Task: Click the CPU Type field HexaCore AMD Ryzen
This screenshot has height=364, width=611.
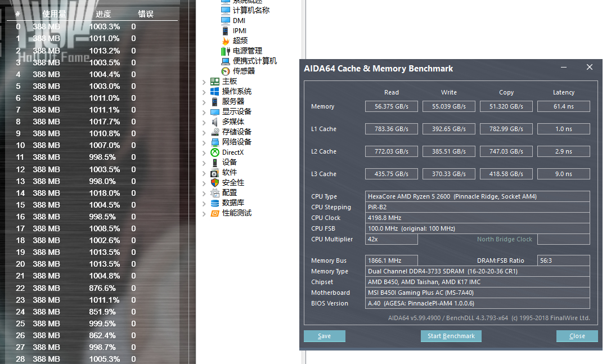Action: [x=477, y=196]
